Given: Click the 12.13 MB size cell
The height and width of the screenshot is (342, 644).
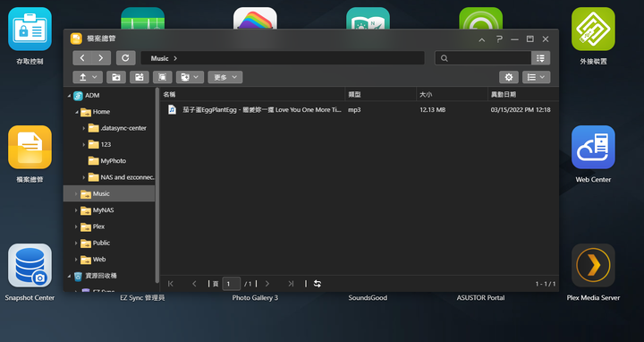Looking at the screenshot, I should pyautogui.click(x=433, y=110).
